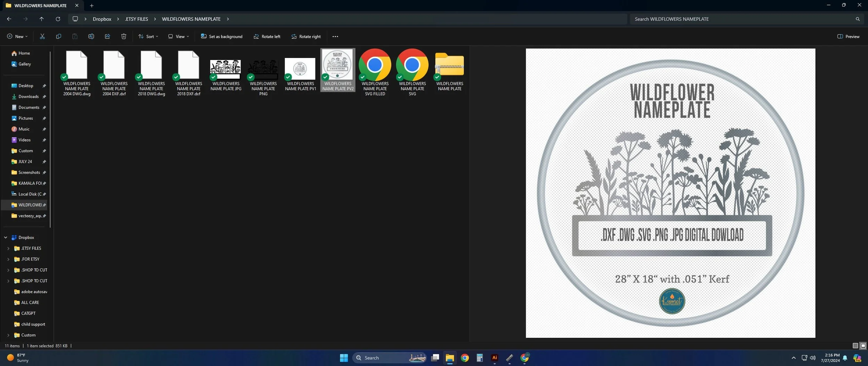The image size is (868, 366).
Task: Open the volume speaker tray icon
Action: [x=812, y=358]
